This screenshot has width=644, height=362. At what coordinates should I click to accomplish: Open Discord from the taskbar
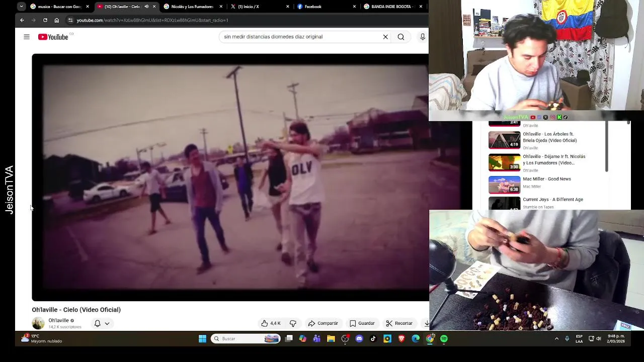tap(359, 339)
